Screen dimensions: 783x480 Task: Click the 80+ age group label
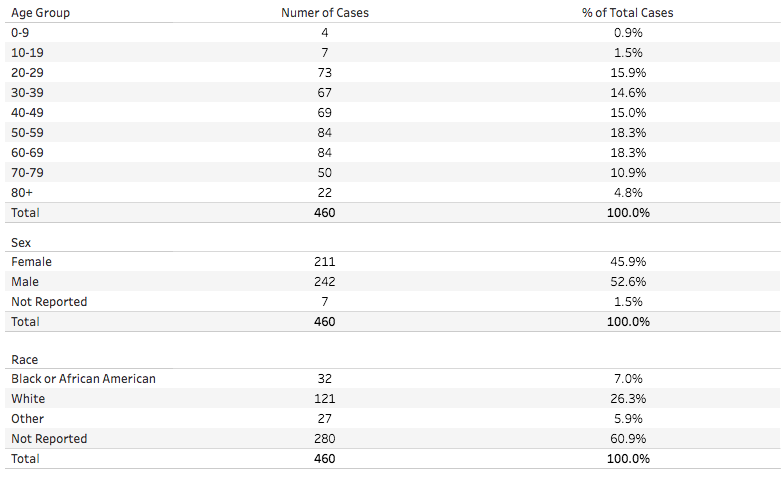pos(21,192)
